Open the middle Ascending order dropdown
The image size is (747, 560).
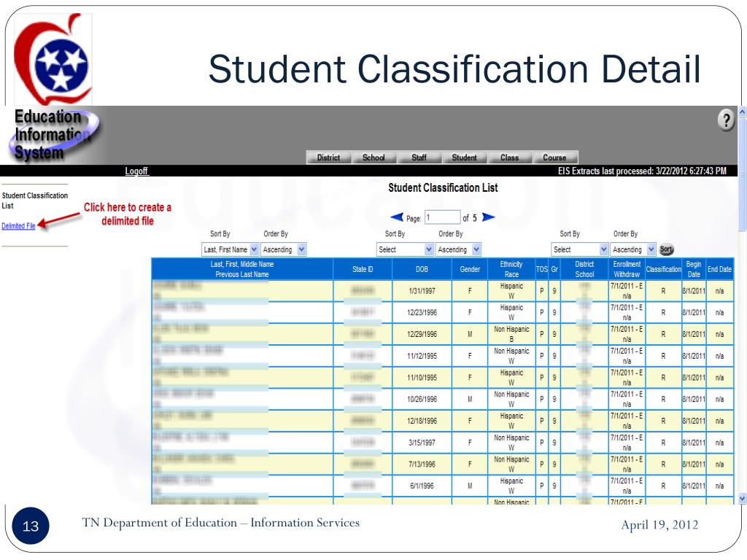[458, 249]
